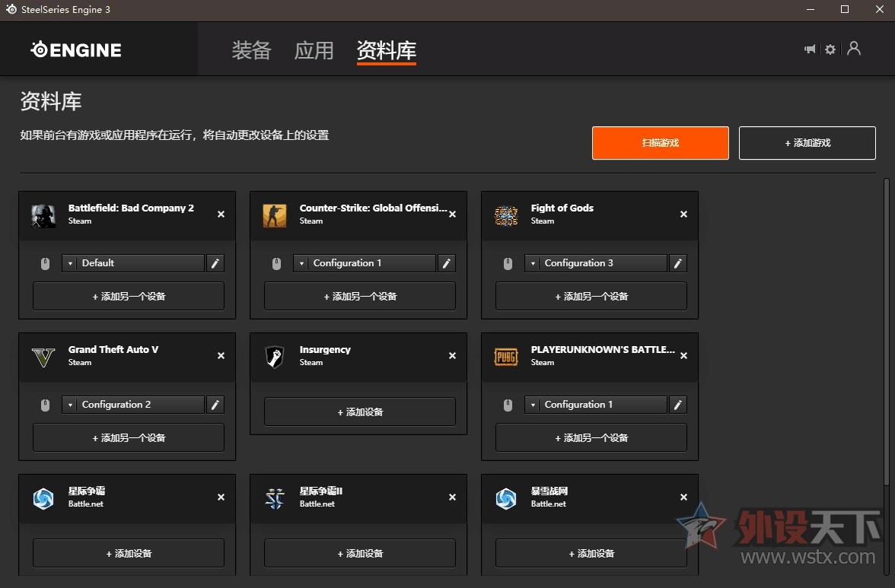Open the Configuration 2 dropdown for Grand Theft Auto V

(x=133, y=405)
